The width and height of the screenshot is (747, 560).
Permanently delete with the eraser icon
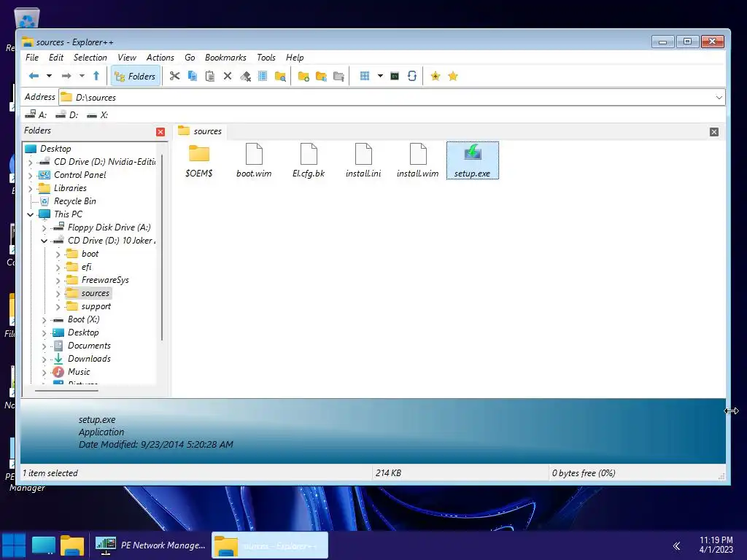(245, 76)
